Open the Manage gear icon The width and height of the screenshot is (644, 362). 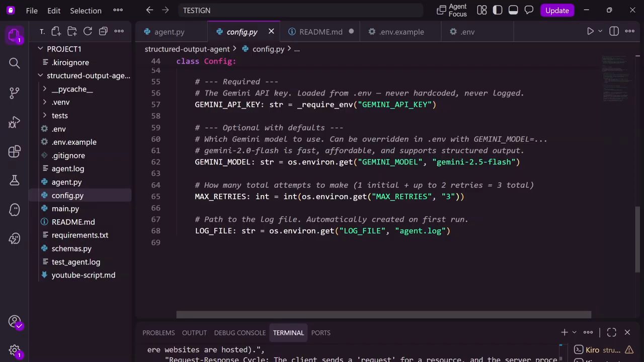tap(14, 350)
